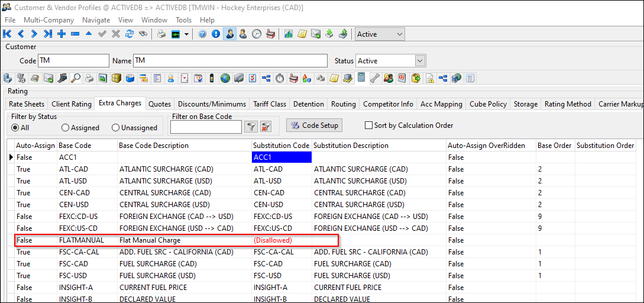Viewport: 644px width, 303px height.
Task: Click the magnifying glass icon in customer toolbar
Action: point(75,78)
